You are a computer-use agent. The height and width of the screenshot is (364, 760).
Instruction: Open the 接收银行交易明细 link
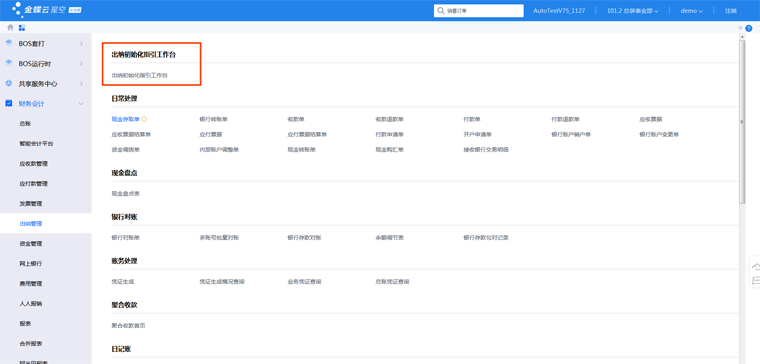point(486,150)
